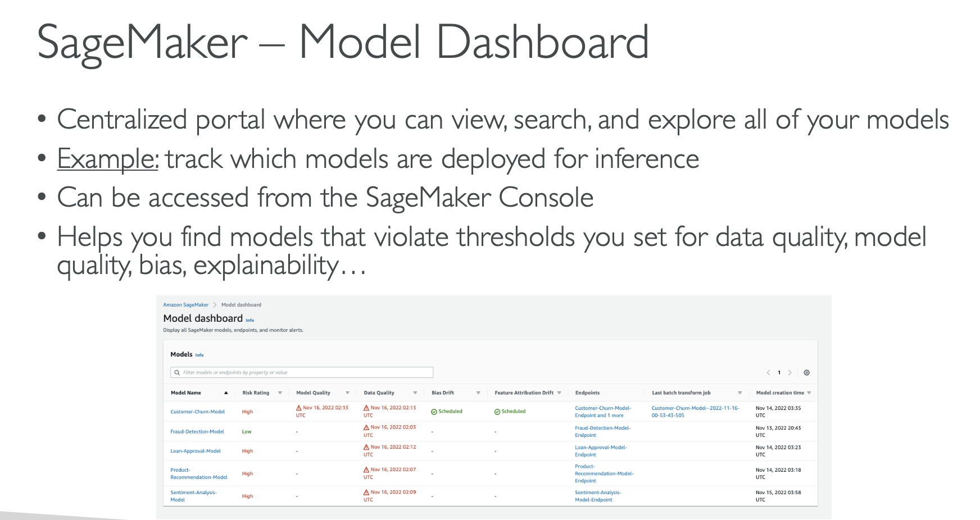Screen dimensions: 980x520
Task: Select page number 1 in the pagination
Action: pyautogui.click(x=779, y=372)
